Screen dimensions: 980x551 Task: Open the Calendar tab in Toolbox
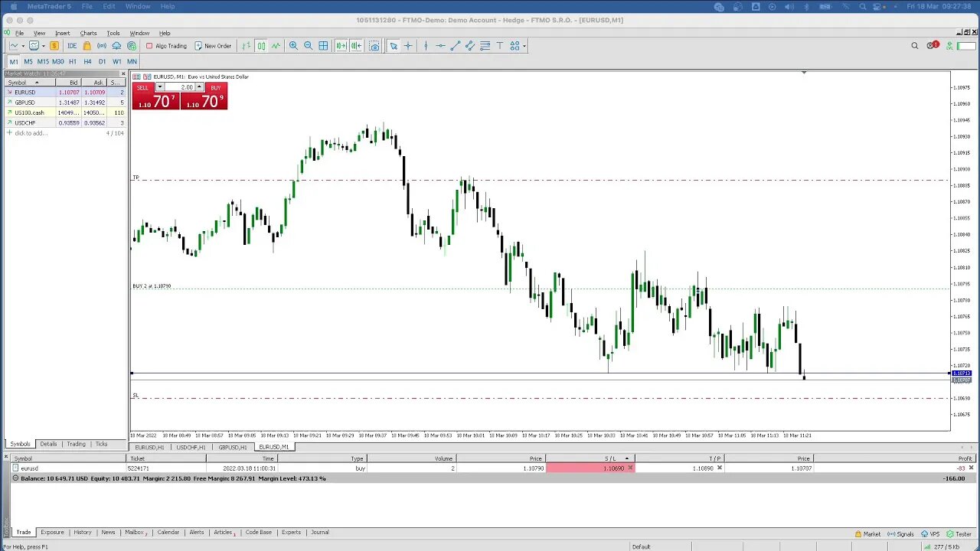tap(168, 532)
